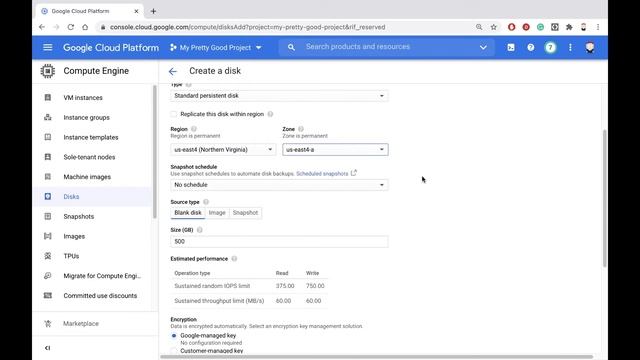Image resolution: width=640 pixels, height=360 pixels.
Task: Click the search magnifier icon
Action: click(291, 47)
